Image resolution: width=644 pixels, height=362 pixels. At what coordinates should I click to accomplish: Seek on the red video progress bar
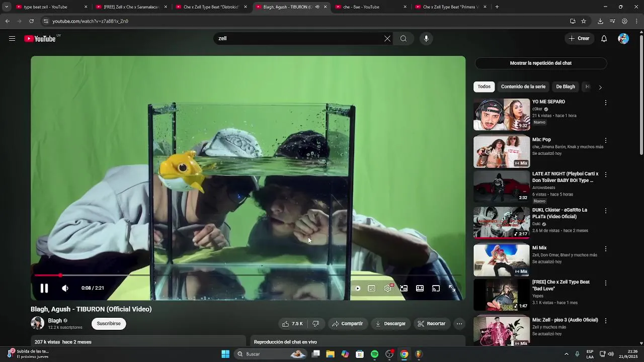tap(248, 276)
